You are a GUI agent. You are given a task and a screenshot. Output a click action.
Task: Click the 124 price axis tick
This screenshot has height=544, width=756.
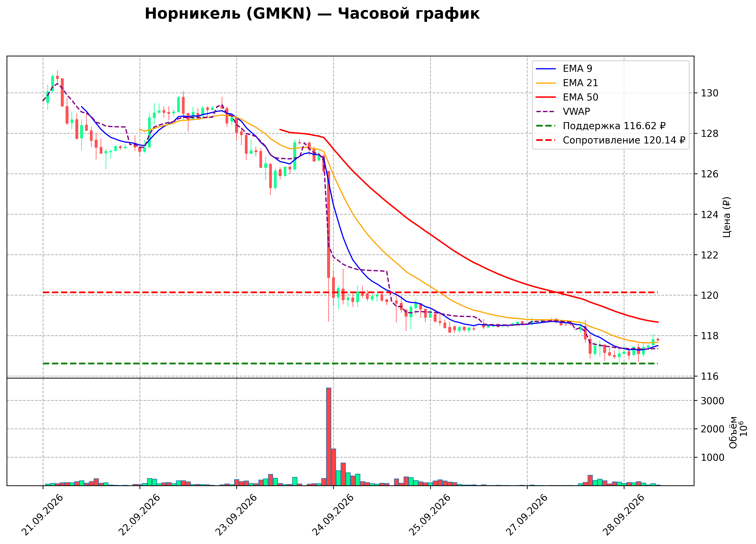pyautogui.click(x=709, y=214)
